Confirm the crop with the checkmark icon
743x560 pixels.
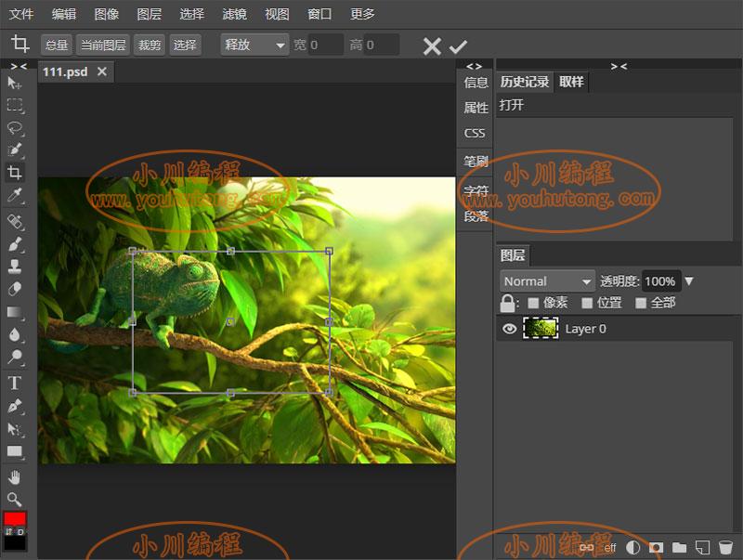458,46
